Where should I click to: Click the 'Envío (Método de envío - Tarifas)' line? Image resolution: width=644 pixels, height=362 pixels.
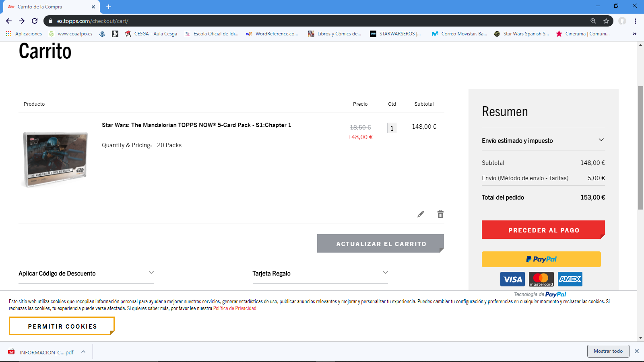[525, 178]
